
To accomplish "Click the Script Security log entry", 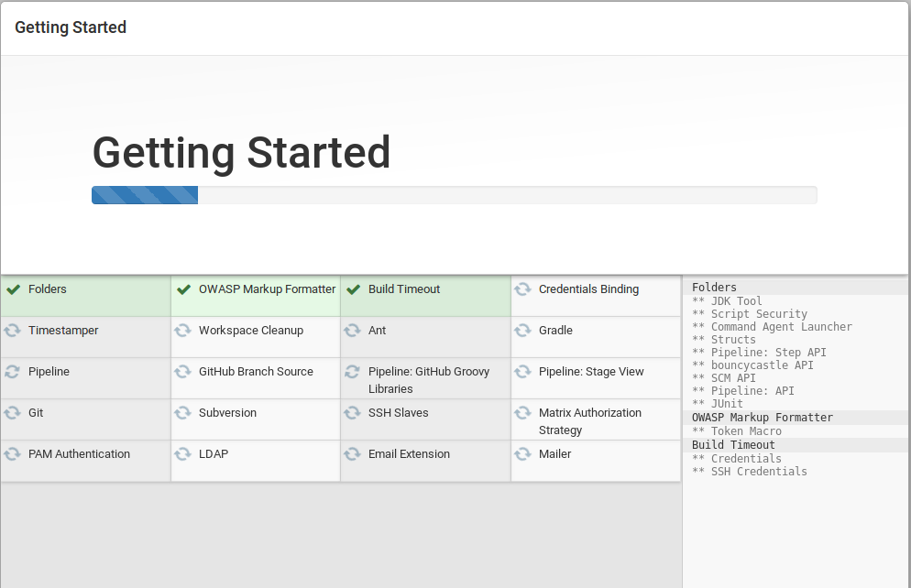I will tap(750, 313).
